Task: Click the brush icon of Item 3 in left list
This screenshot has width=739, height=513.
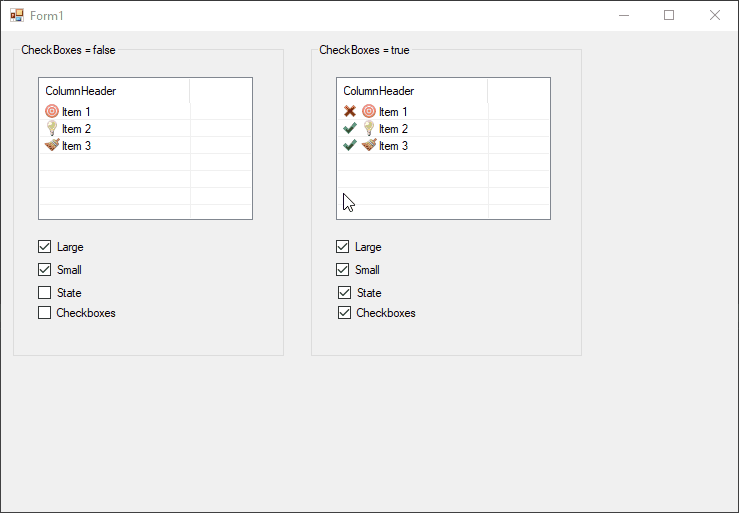Action: click(x=52, y=145)
